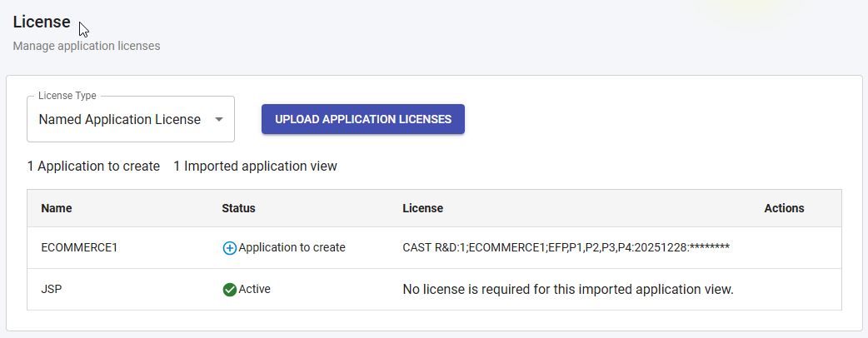Viewport: 868px width, 338px height.
Task: Click the green checkmark icon next to Active
Action: [x=229, y=290]
